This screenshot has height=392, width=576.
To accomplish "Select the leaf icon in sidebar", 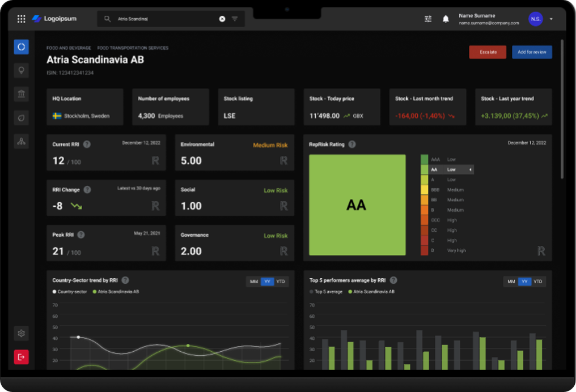I will (22, 118).
